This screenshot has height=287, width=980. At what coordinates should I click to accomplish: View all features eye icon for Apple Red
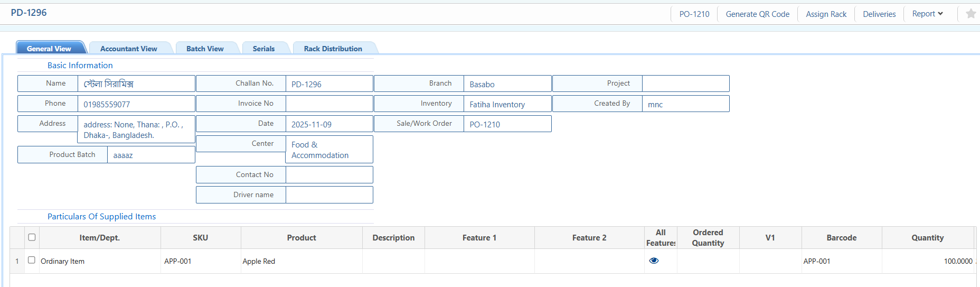tap(654, 261)
